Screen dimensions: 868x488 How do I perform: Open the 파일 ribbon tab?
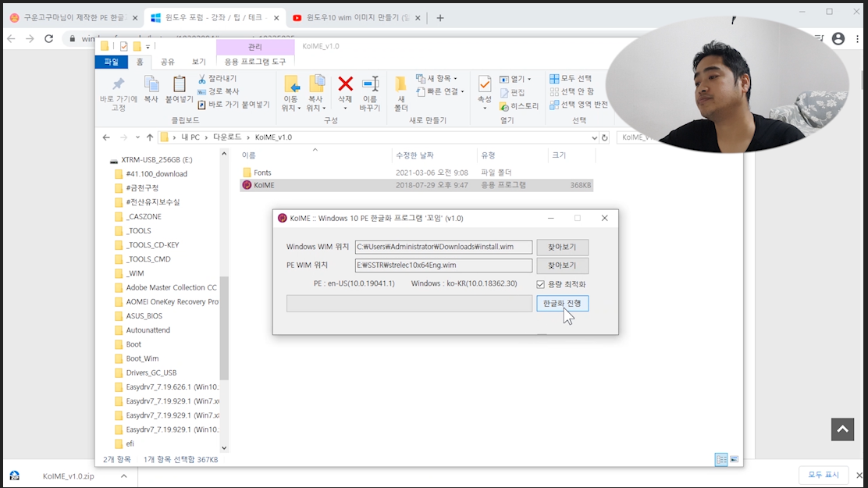tap(112, 62)
